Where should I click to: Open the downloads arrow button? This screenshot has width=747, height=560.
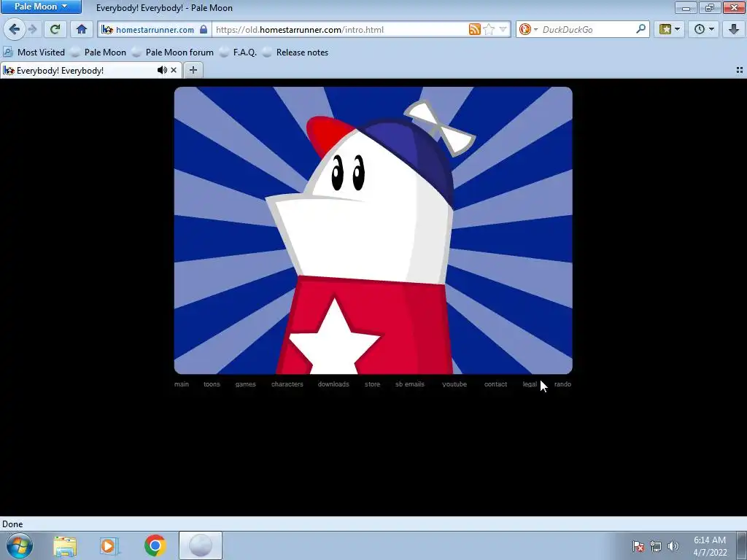pos(734,29)
